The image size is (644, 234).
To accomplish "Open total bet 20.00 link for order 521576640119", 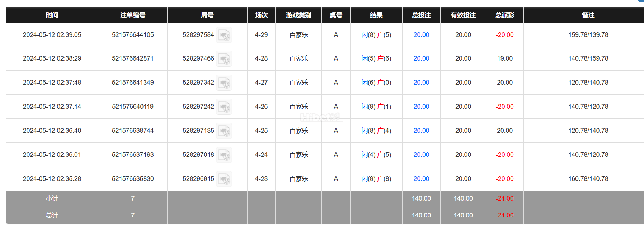I will point(421,107).
